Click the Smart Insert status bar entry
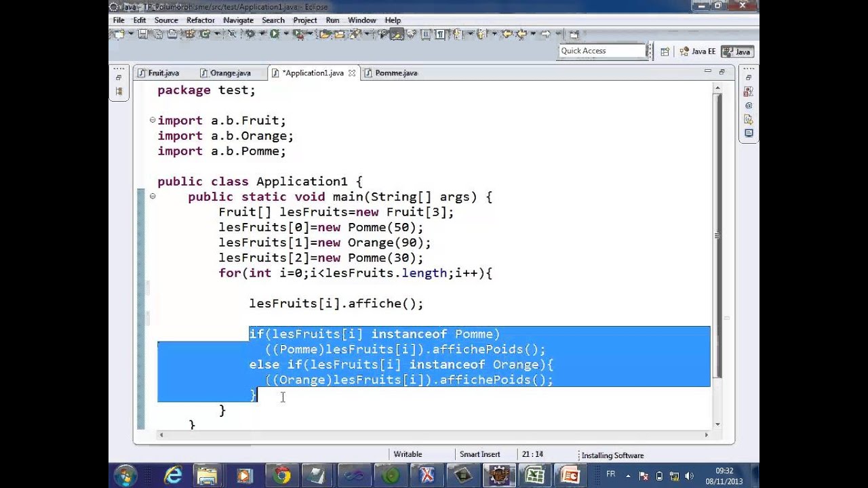Viewport: 868px width, 488px height. [x=479, y=454]
